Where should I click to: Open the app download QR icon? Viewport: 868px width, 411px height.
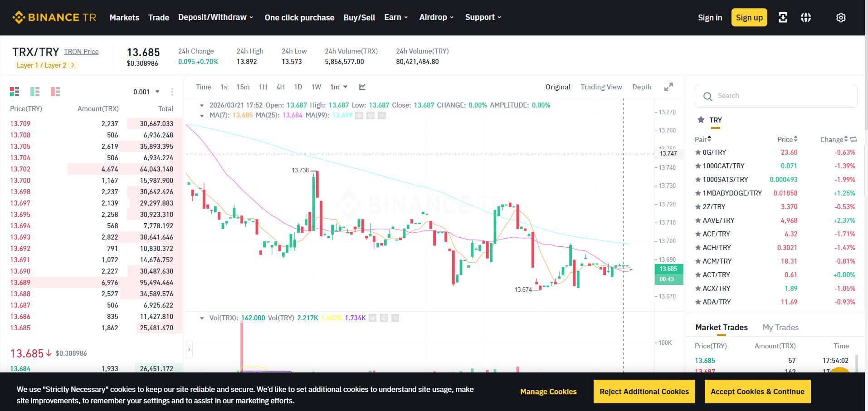pyautogui.click(x=783, y=17)
